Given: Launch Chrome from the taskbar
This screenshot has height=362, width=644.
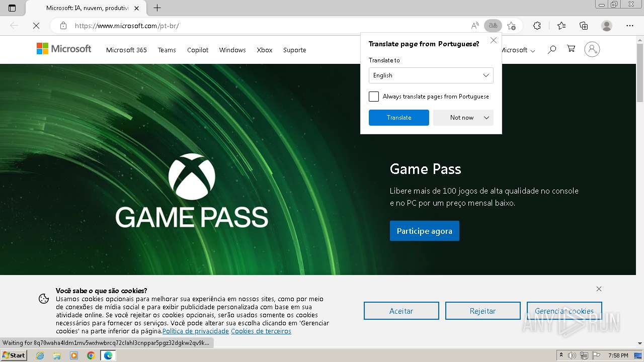Looking at the screenshot, I should 91,355.
